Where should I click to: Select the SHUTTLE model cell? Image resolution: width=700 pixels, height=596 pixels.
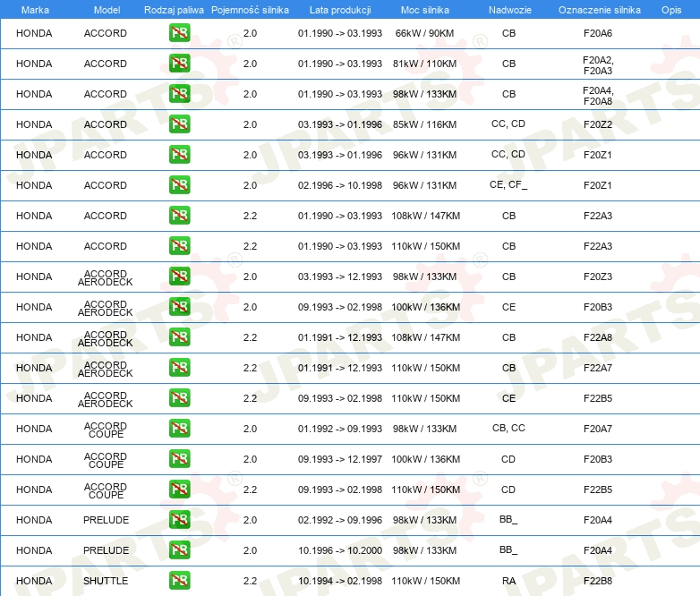coord(106,581)
